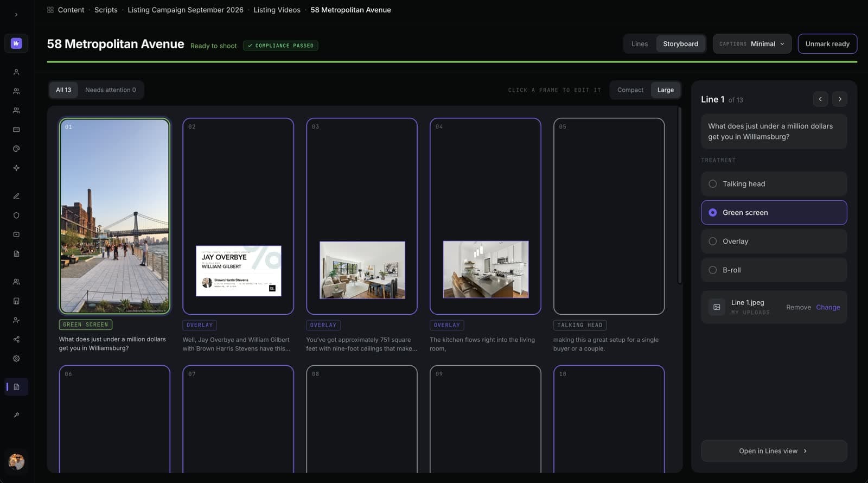
Task: Go to Content breadcrumb
Action: pos(71,10)
